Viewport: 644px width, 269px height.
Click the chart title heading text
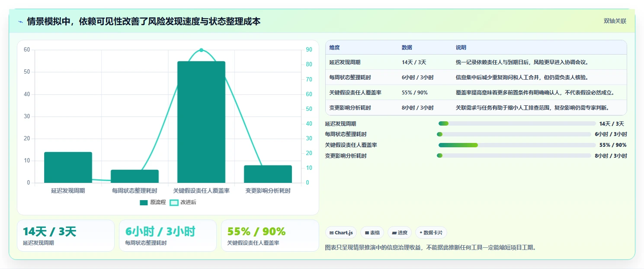coord(144,22)
